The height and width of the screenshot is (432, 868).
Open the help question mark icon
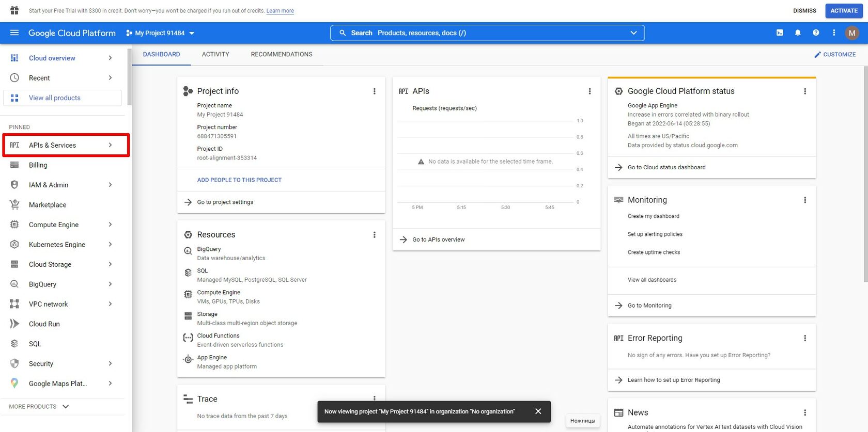[816, 33]
